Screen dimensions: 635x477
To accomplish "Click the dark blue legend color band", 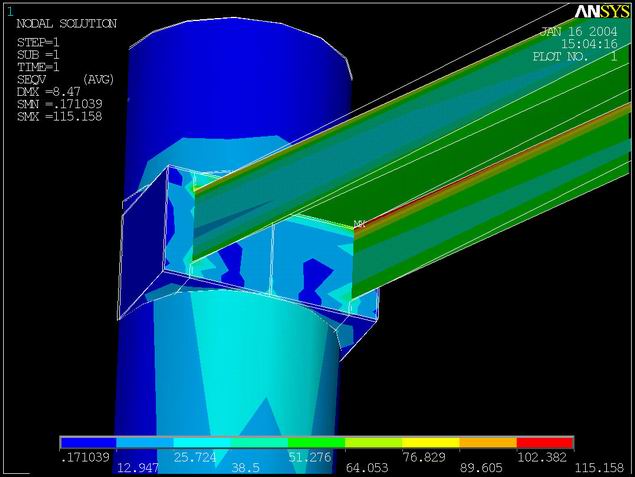I will tap(88, 443).
